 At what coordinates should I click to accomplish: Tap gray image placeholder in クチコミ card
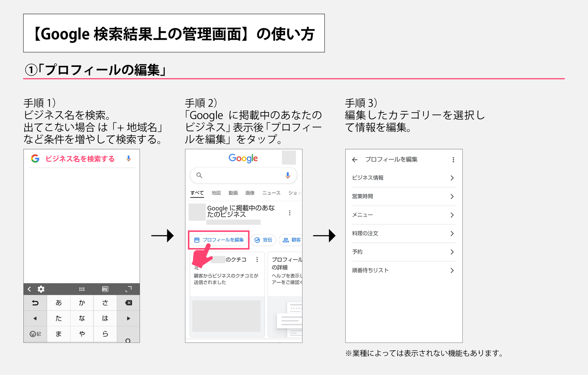[x=226, y=316]
